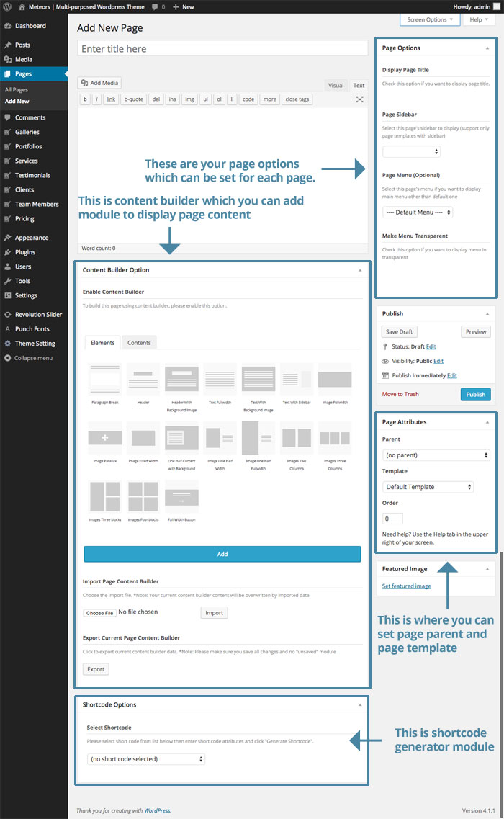
Task: Click the WordPress logo icon in admin bar
Action: [x=6, y=6]
